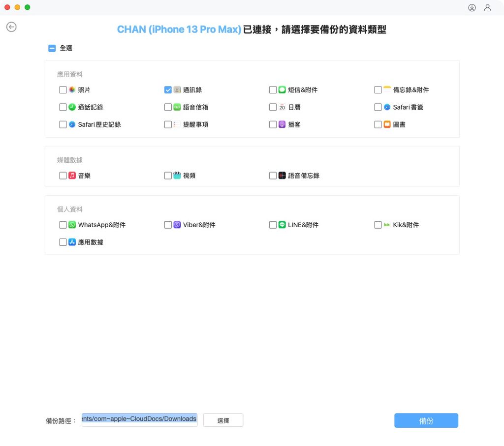
Task: Click the Viber icon
Action: [x=177, y=225]
